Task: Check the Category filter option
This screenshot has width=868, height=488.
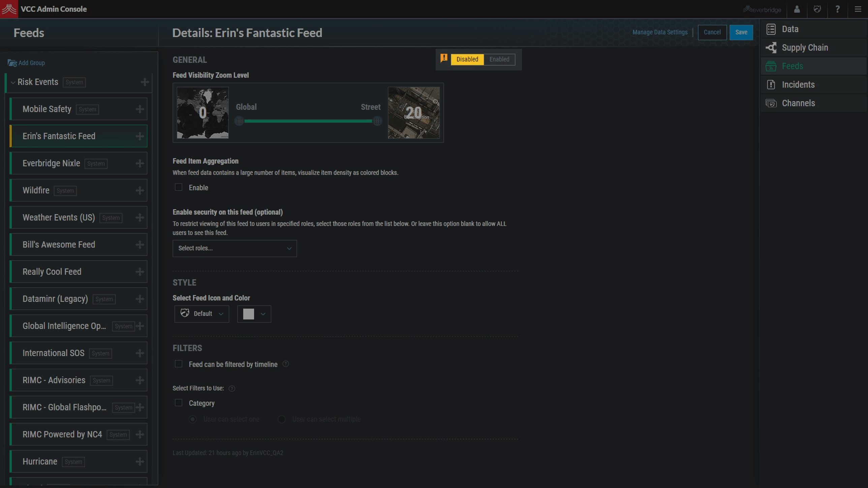Action: 178,403
